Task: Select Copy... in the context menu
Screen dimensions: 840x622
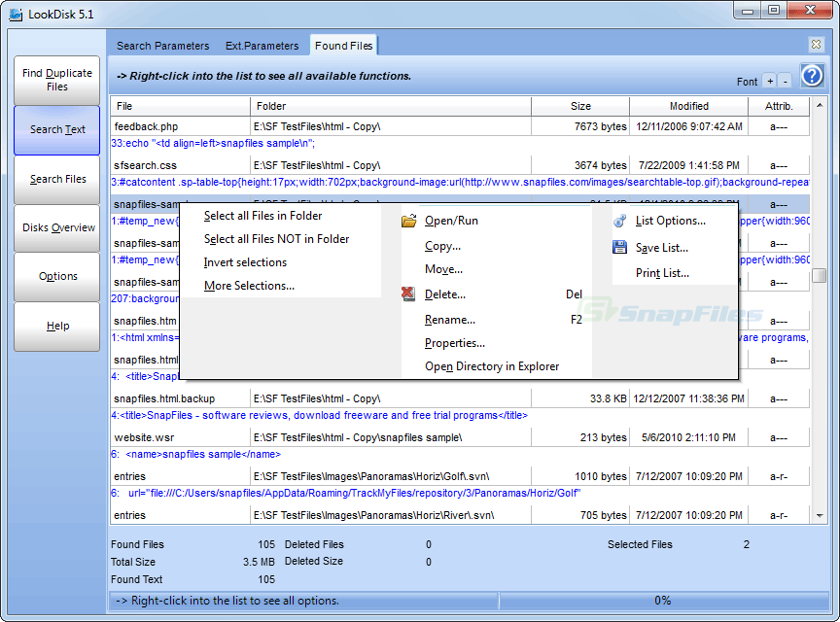Action: (x=442, y=246)
